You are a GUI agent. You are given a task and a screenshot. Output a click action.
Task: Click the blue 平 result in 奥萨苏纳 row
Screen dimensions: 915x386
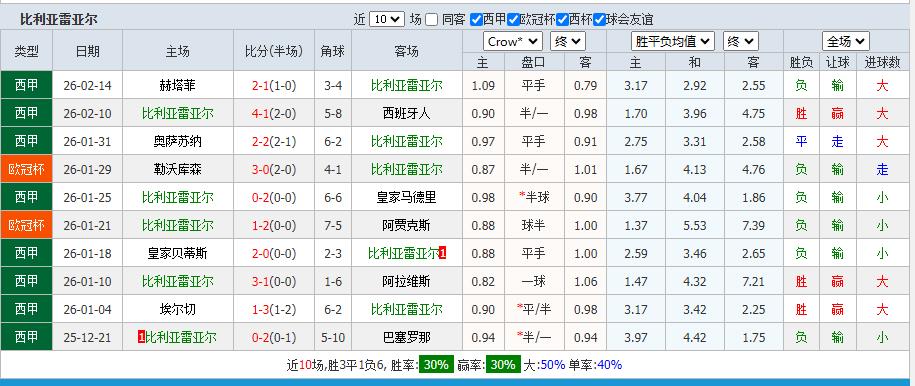(801, 141)
